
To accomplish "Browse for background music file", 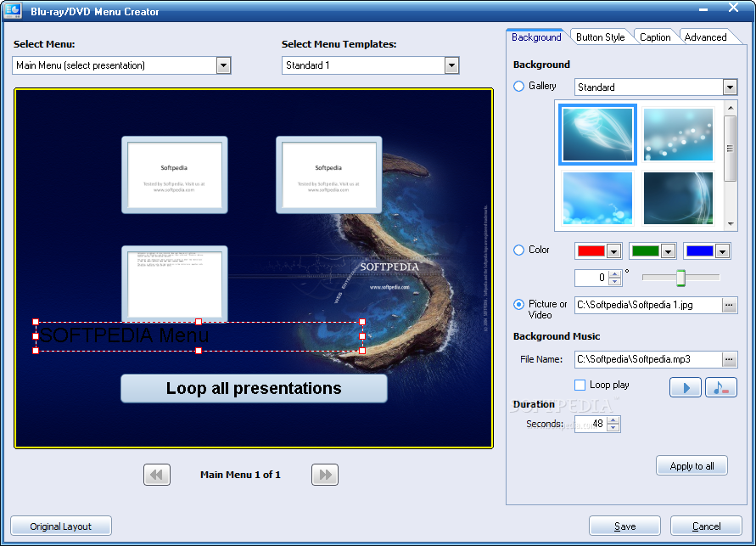I will pyautogui.click(x=730, y=359).
